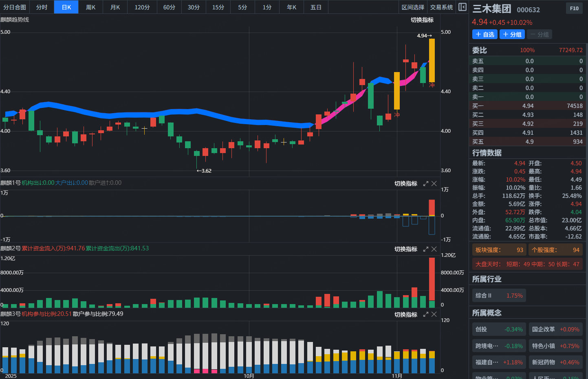588x379 pixels.
Task: Add stock to 自选 watchlist
Action: pyautogui.click(x=484, y=35)
